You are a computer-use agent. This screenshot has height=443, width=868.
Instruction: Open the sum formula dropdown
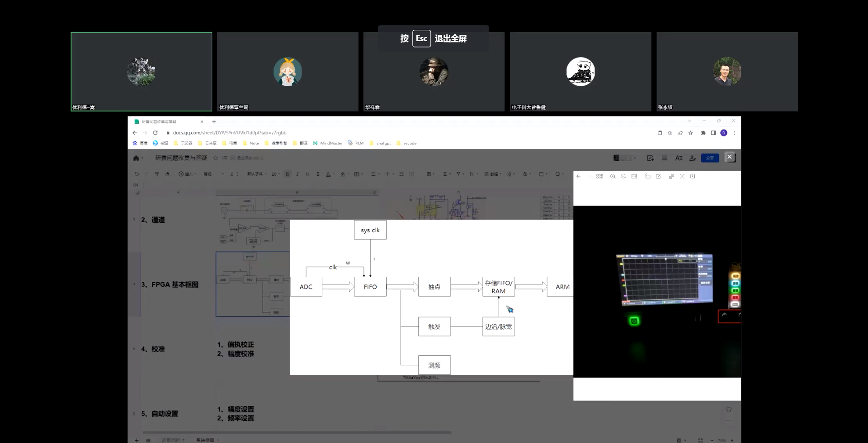[446, 174]
